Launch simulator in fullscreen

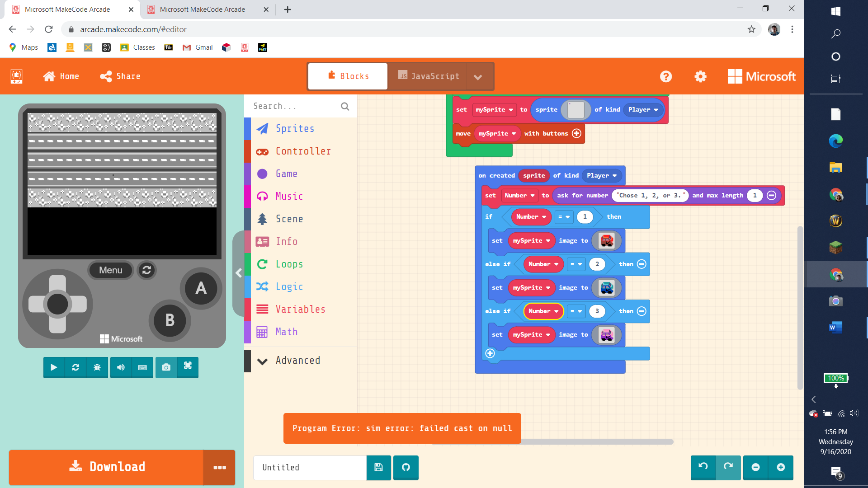click(188, 366)
